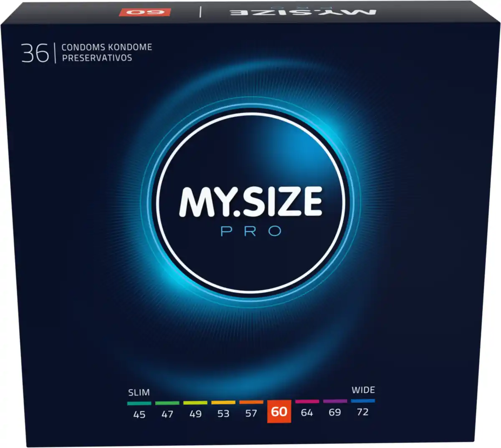Click the SLIM label
The height and width of the screenshot is (448, 501).
139,392
